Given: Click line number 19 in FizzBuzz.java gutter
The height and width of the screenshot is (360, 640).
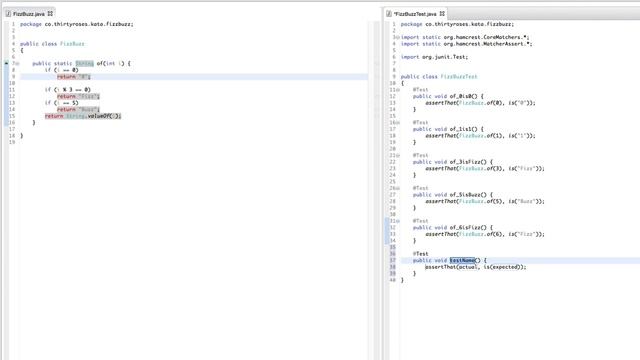Looking at the screenshot, I should (12, 142).
